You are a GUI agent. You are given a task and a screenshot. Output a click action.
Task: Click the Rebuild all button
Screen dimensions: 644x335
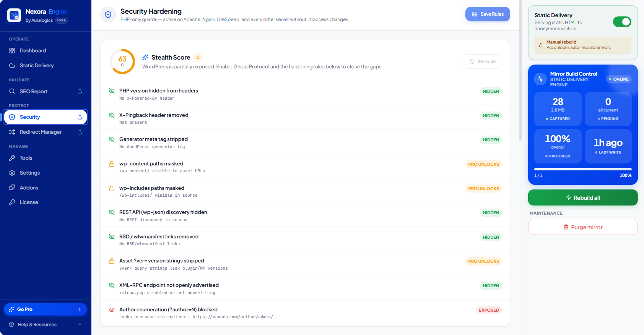click(583, 197)
